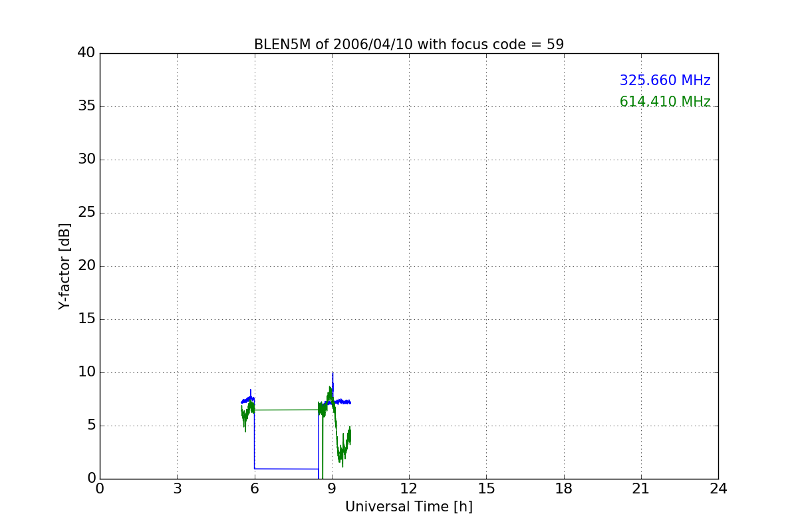Click the y-axis tick label '35'
The image size is (798, 532).
[x=86, y=106]
